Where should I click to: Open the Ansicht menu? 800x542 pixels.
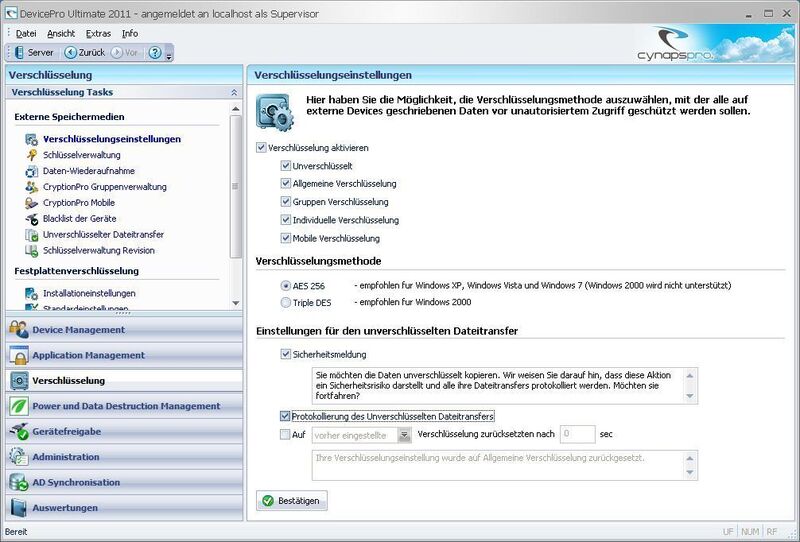(x=61, y=34)
